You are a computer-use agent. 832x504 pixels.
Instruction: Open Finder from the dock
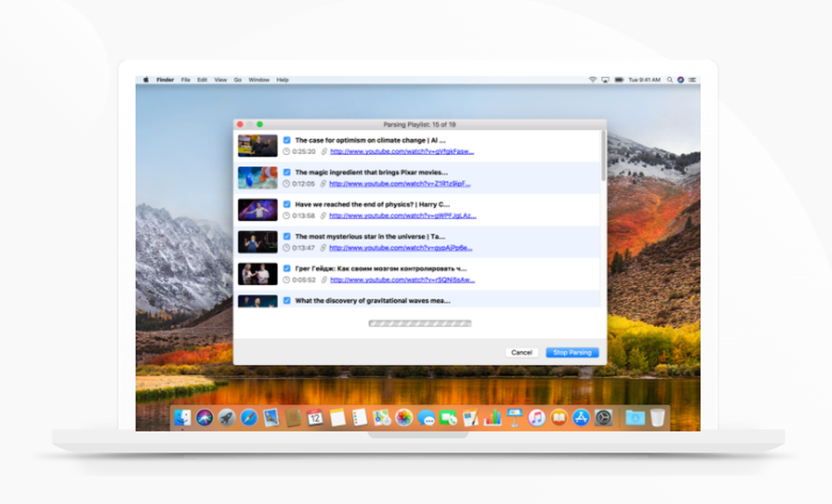pos(182,418)
